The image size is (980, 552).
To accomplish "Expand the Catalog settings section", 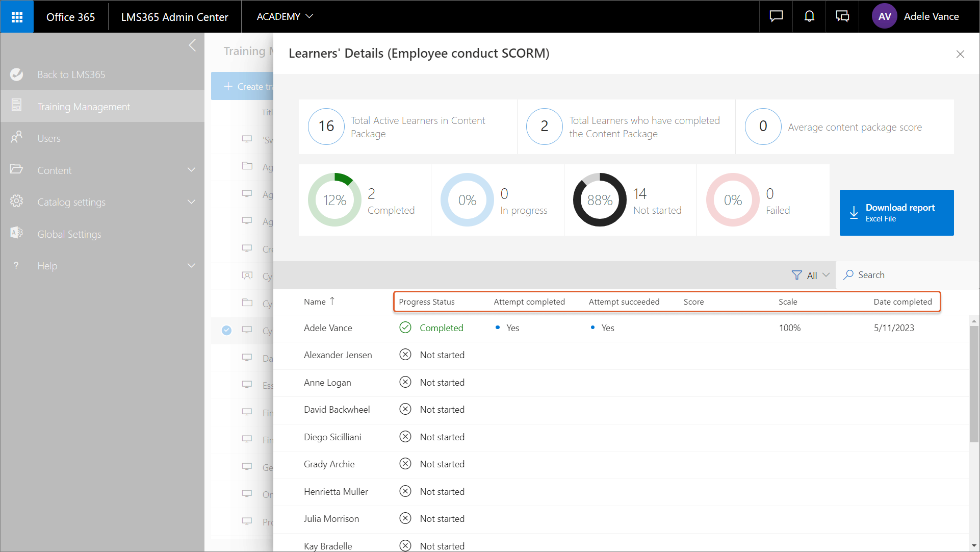I will pyautogui.click(x=191, y=202).
